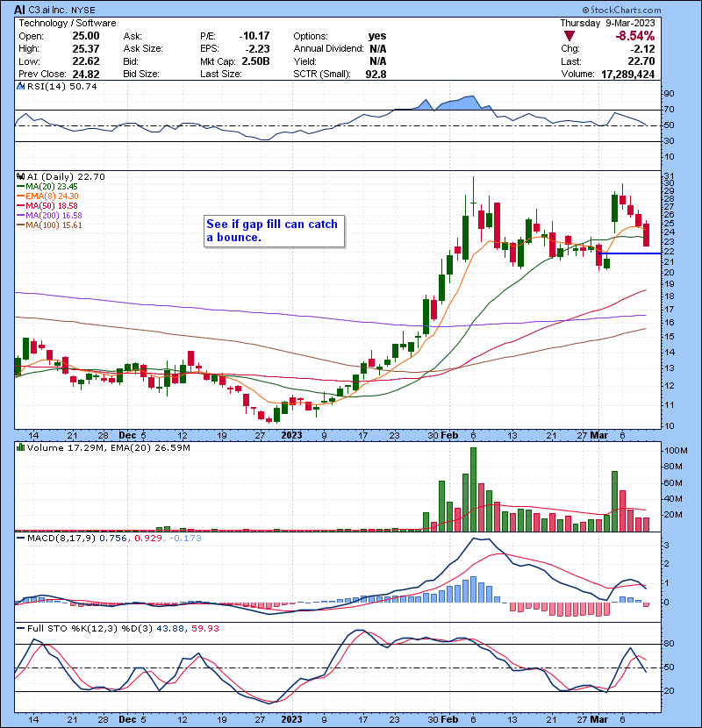Click the Options value yes
The image size is (702, 728).
click(377, 36)
